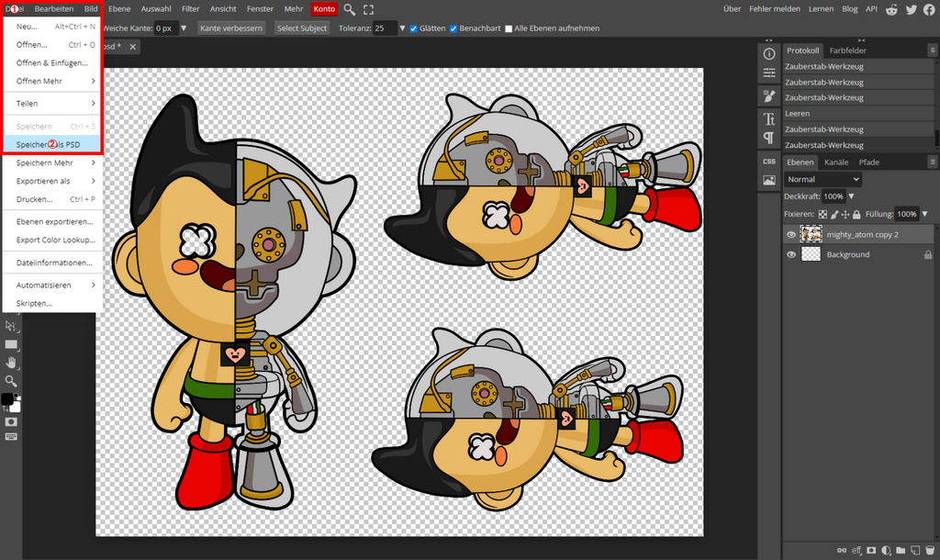Viewport: 940px width, 560px height.
Task: Open the Füllung fill slider arrow
Action: [924, 214]
